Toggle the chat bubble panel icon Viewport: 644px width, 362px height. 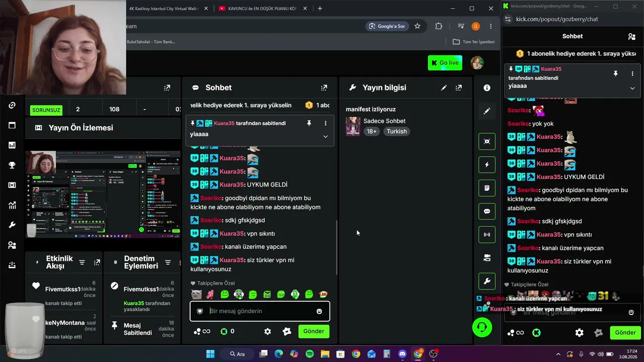pos(487,211)
